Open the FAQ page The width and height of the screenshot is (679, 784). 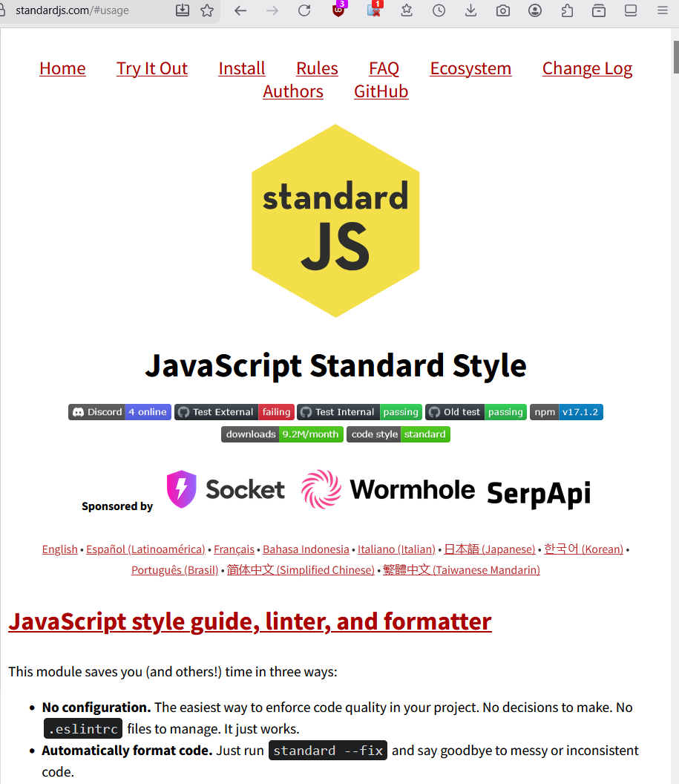[x=384, y=68]
